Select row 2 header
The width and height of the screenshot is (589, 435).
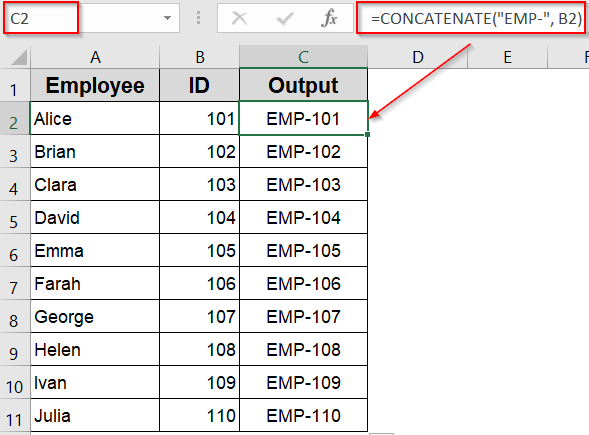tap(15, 118)
